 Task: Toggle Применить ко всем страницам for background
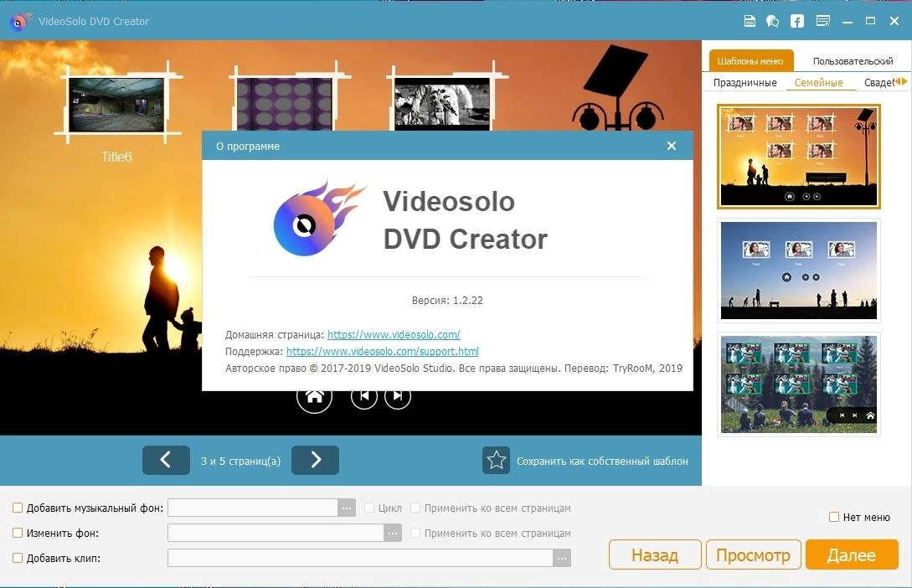pos(415,533)
